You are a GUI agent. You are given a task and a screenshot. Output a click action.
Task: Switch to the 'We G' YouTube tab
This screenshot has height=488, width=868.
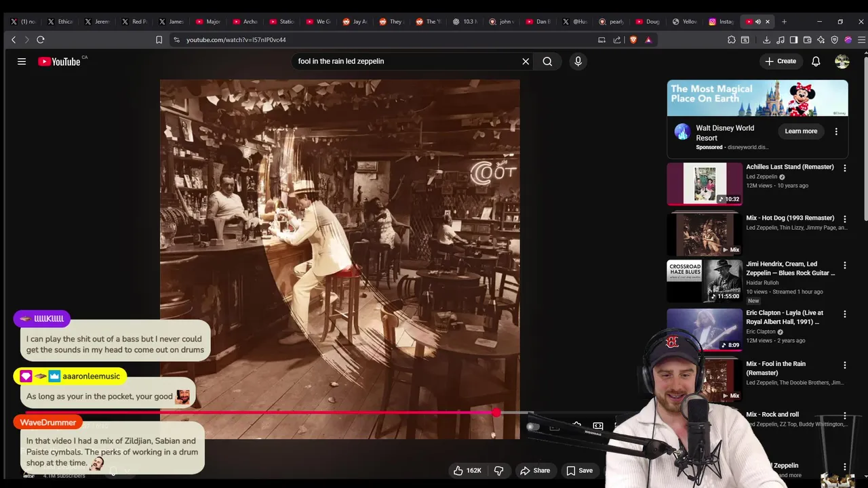[x=317, y=22]
